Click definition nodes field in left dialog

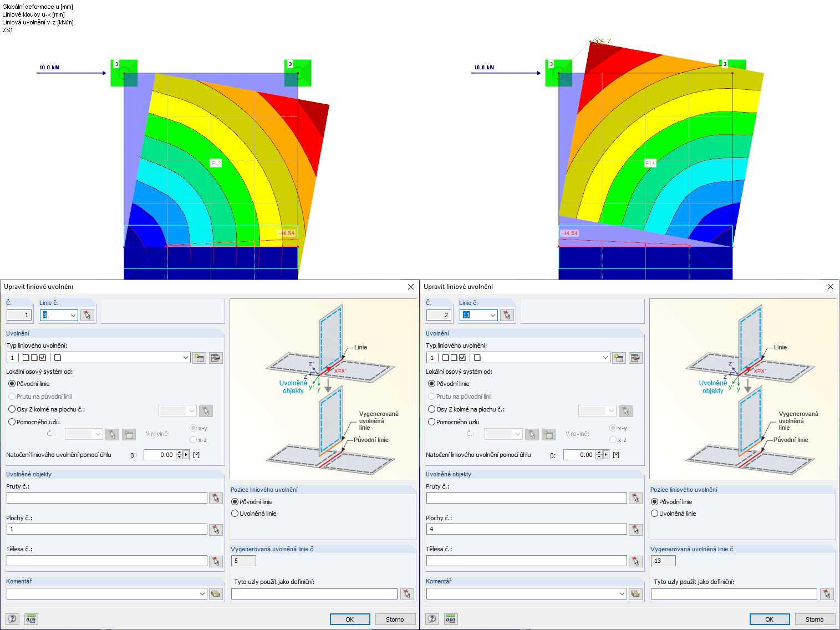click(x=314, y=593)
